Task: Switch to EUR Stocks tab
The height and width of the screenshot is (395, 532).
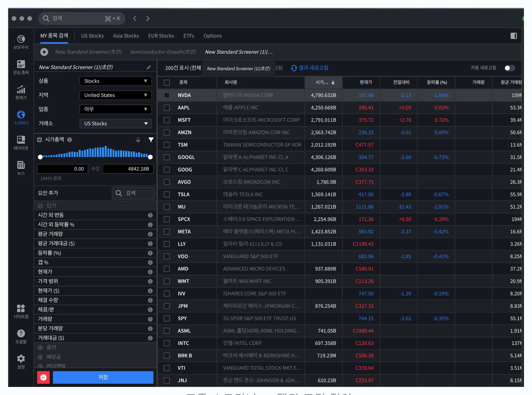Action: click(161, 36)
